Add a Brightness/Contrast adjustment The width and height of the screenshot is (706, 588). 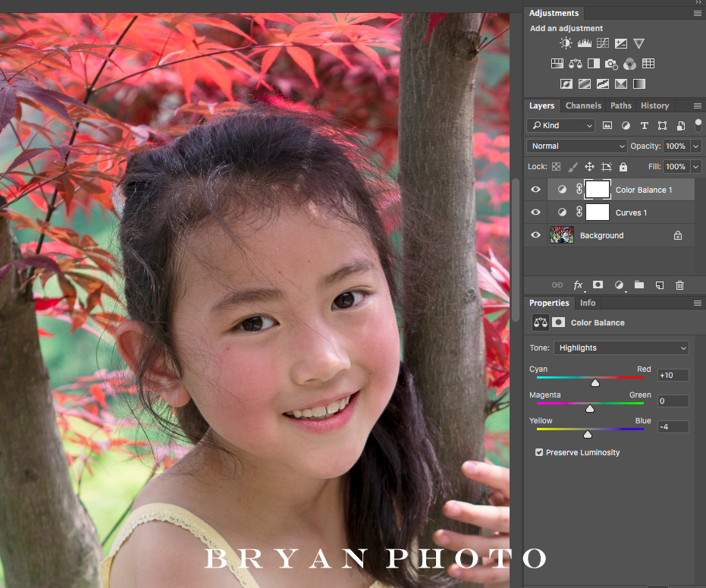coord(566,43)
